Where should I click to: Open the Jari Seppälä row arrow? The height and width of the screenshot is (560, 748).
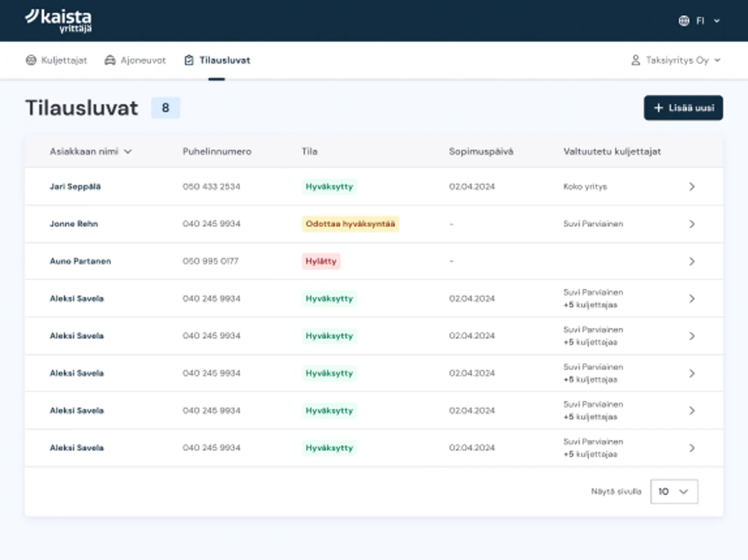692,187
